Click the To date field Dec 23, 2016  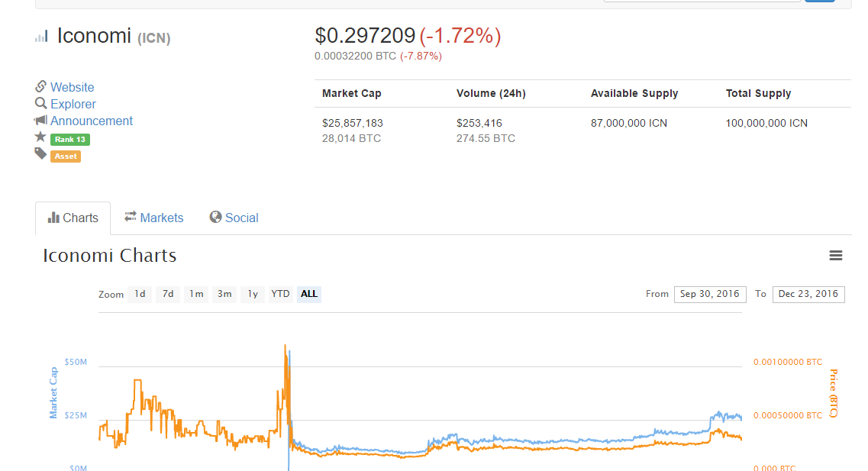pos(808,294)
